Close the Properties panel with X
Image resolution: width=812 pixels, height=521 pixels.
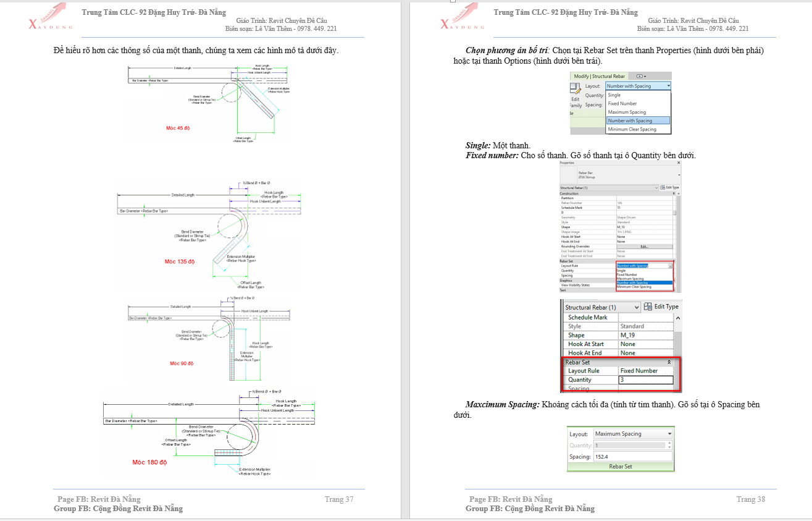tap(679, 163)
